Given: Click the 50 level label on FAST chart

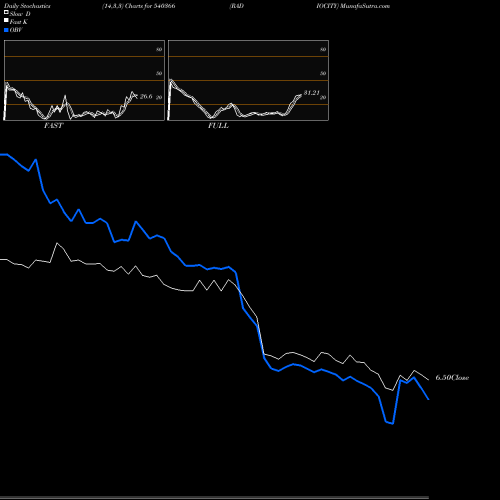Looking at the screenshot, I should point(159,73).
